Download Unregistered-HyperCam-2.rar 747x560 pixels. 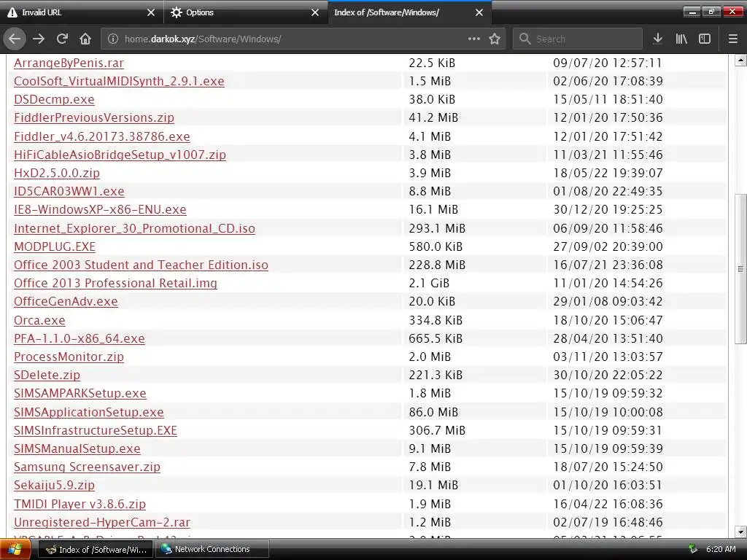[102, 522]
